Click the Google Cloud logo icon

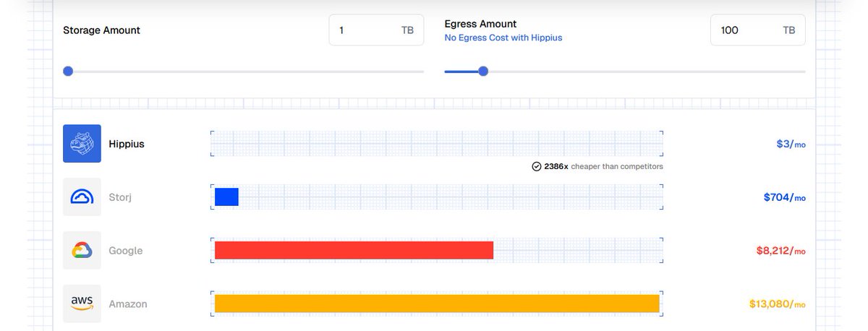point(82,251)
